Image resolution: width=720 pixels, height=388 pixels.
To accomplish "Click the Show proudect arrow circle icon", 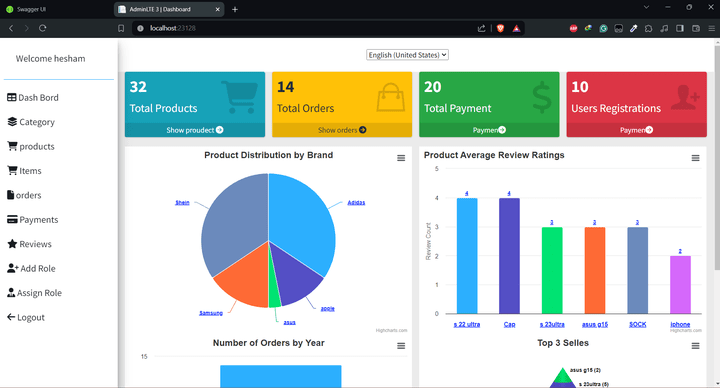I will 219,130.
